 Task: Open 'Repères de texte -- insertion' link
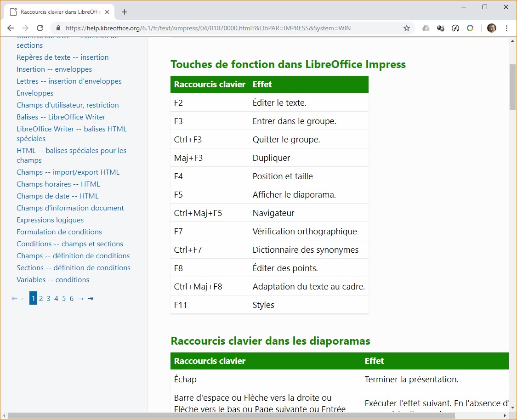point(62,57)
